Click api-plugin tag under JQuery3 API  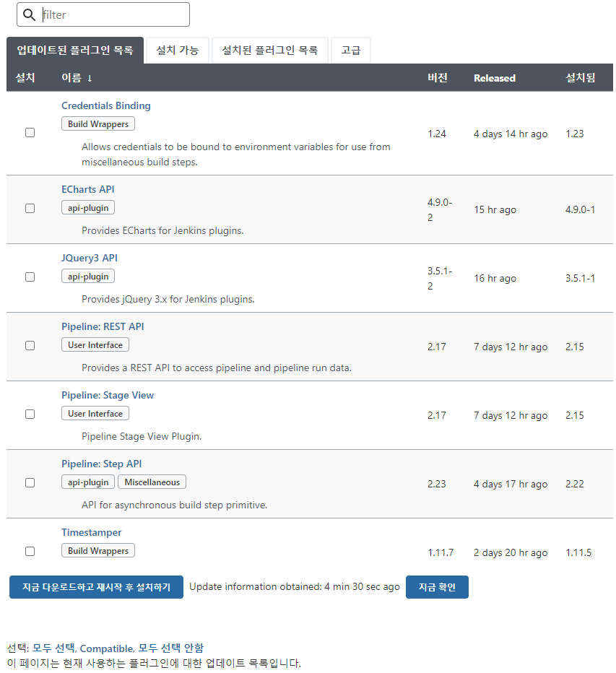[88, 277]
